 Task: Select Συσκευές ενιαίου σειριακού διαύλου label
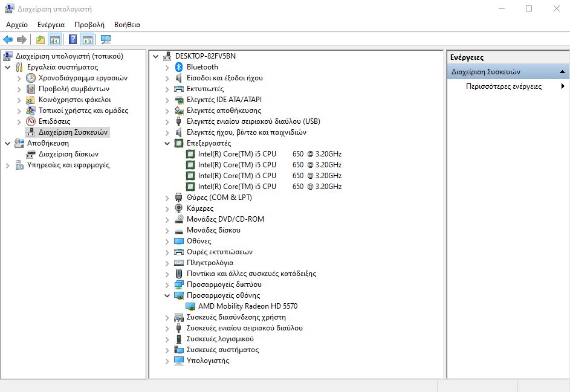point(244,328)
